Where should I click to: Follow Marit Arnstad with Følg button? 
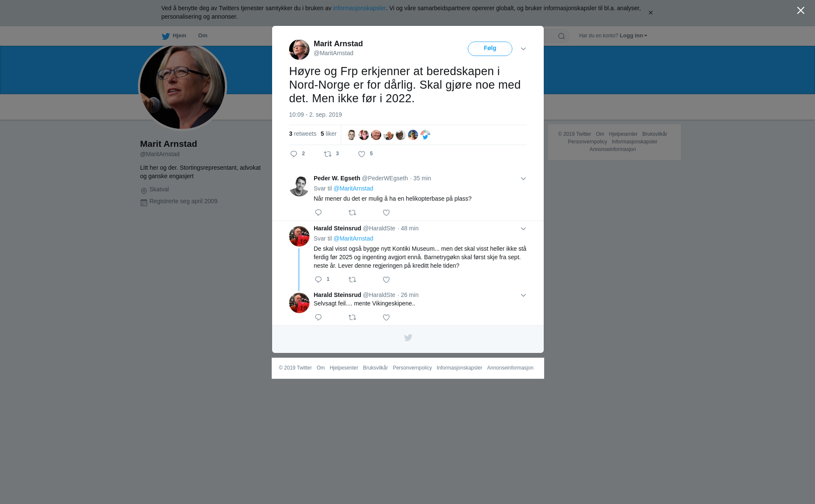click(x=490, y=49)
